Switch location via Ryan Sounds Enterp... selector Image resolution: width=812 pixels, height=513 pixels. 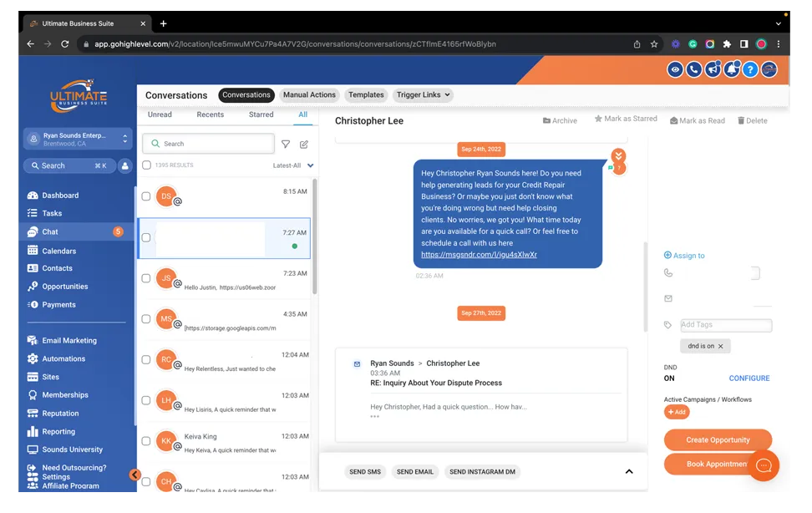point(78,139)
